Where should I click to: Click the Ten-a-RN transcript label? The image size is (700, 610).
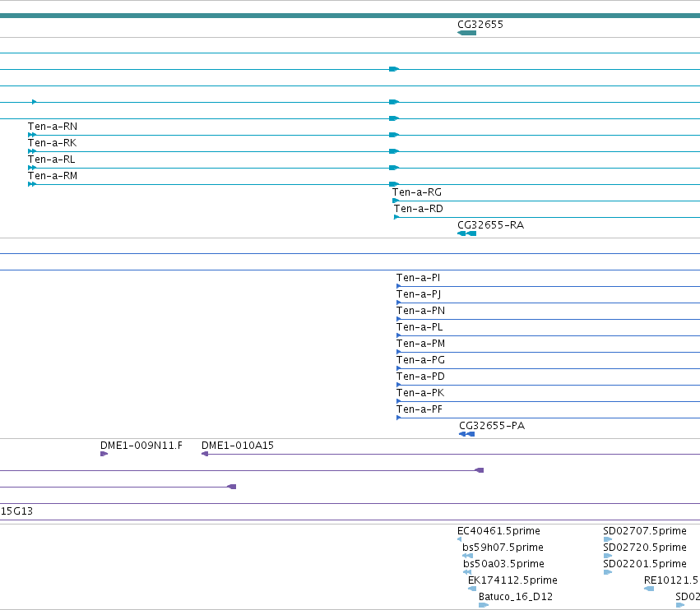coord(52,127)
